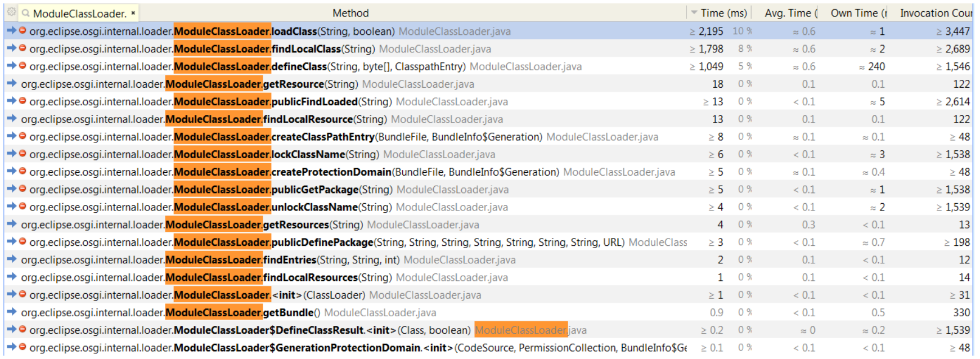Viewport: 980px width, 359px height.
Task: Select the unlockClassName(String) method row
Action: click(x=314, y=207)
